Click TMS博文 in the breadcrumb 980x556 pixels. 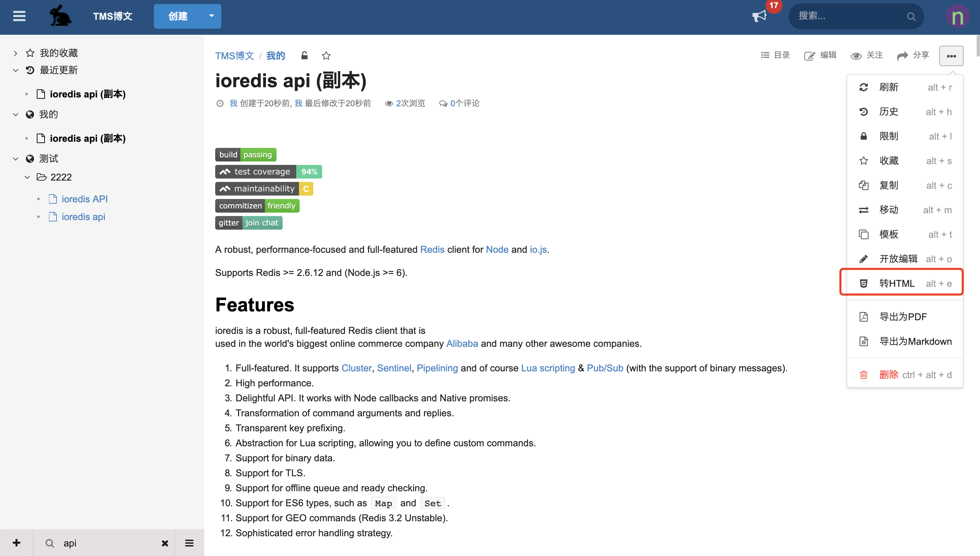(235, 56)
